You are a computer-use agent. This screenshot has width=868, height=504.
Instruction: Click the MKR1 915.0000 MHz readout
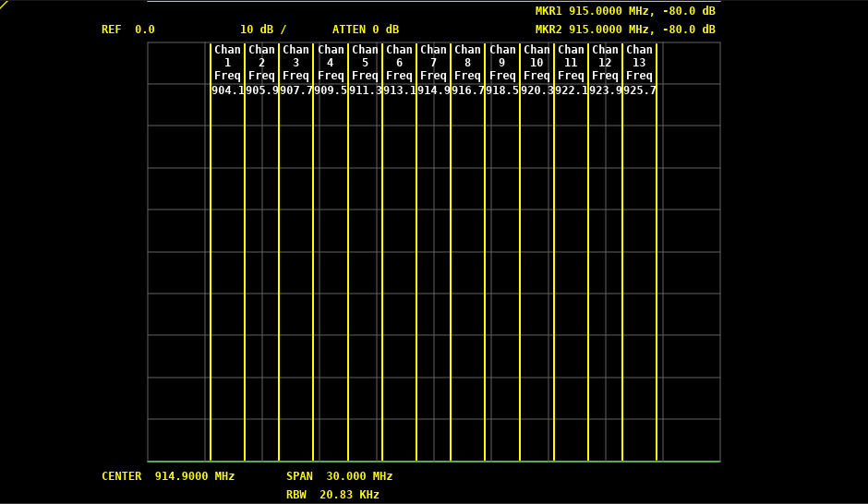624,11
